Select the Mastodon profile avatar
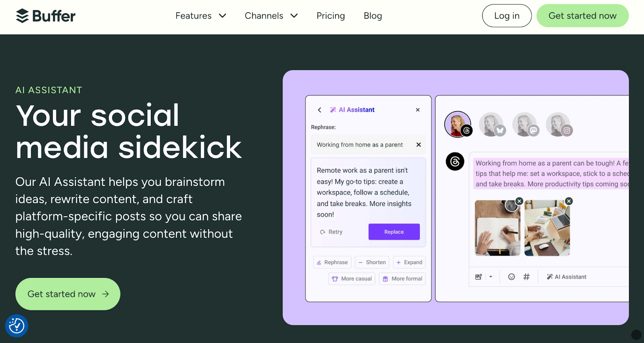This screenshot has width=644, height=343. pos(525,124)
